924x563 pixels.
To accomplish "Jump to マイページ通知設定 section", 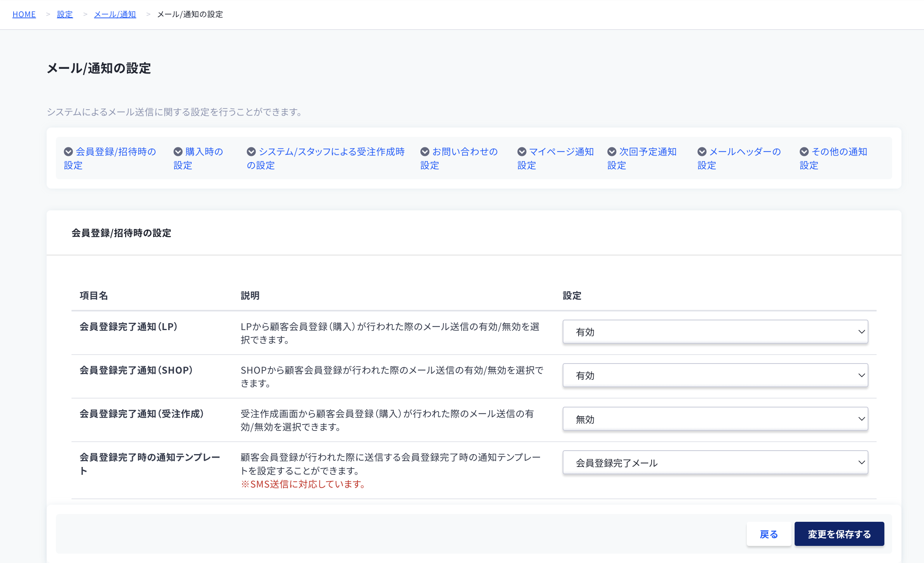I will pos(556,158).
